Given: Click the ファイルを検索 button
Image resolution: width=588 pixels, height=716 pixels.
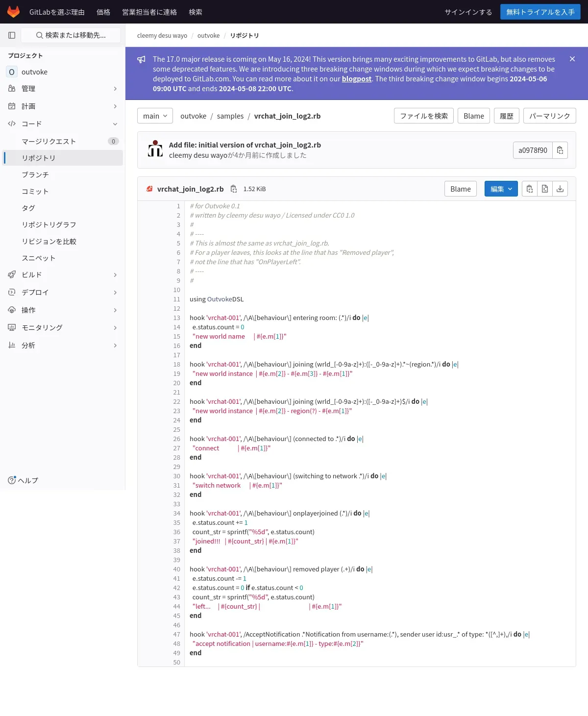Looking at the screenshot, I should pyautogui.click(x=424, y=116).
